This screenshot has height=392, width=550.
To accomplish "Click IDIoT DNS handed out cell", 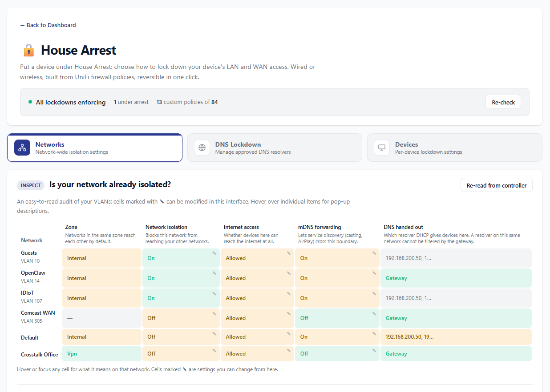I will (x=456, y=298).
